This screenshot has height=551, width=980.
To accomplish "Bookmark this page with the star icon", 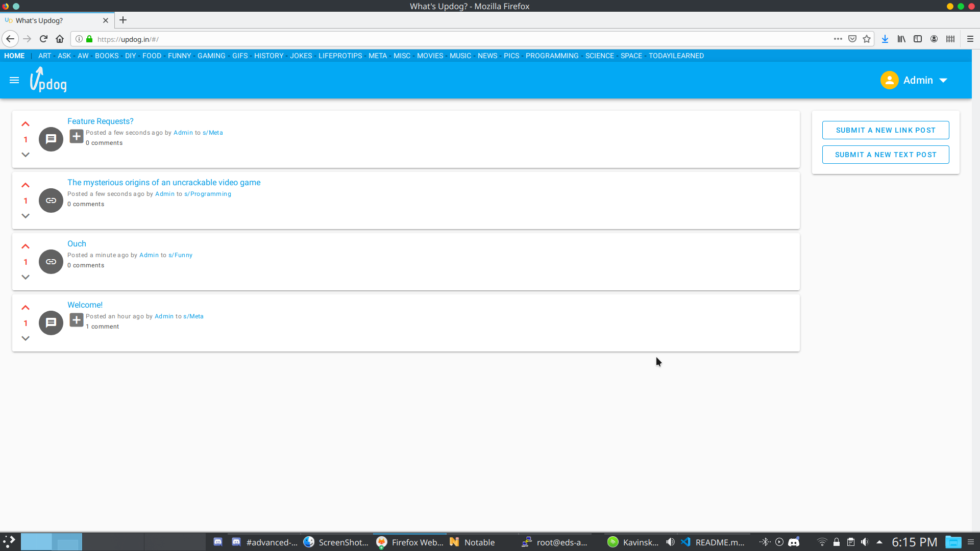I will pyautogui.click(x=867, y=39).
